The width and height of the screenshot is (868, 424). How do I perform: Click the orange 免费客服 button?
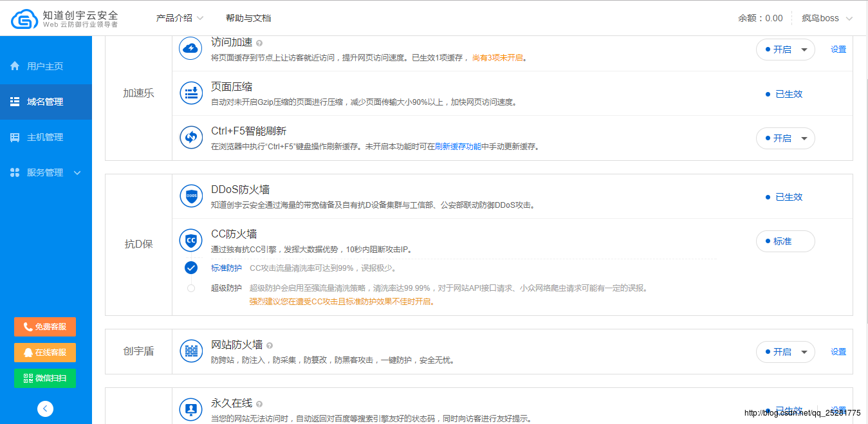(x=45, y=327)
